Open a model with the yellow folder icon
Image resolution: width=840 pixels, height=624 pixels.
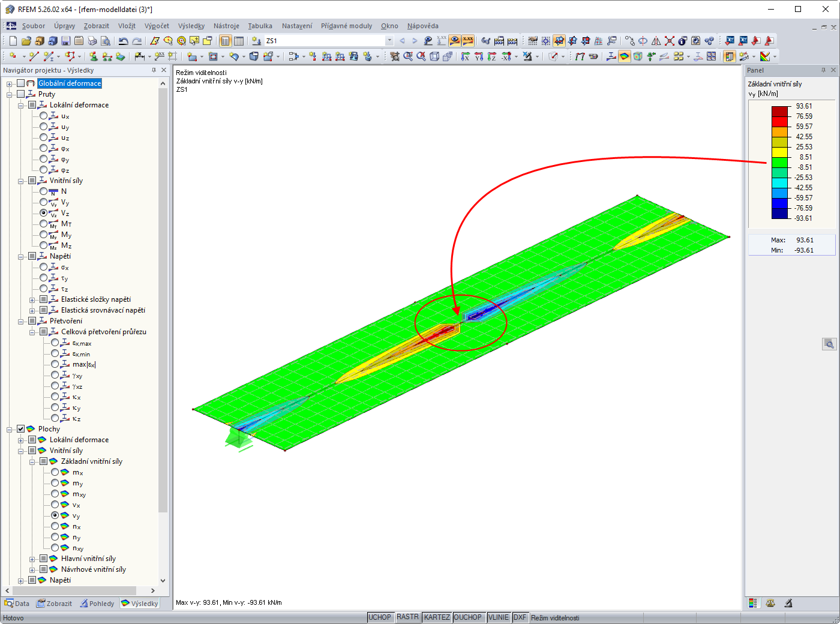[x=26, y=41]
